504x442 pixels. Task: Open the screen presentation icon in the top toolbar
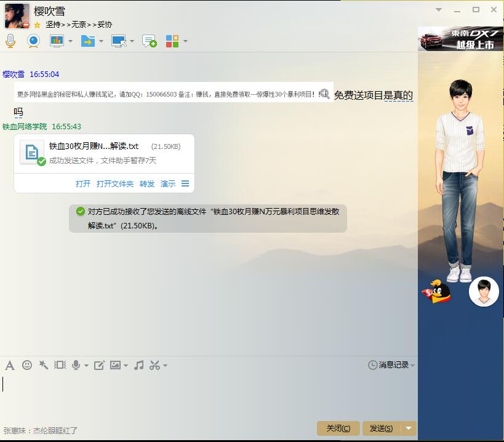[x=57, y=41]
